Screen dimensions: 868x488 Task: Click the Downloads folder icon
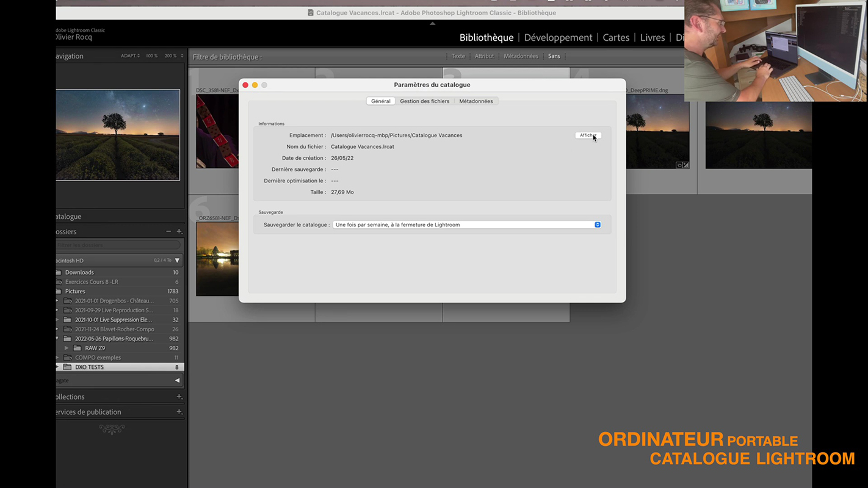click(59, 273)
